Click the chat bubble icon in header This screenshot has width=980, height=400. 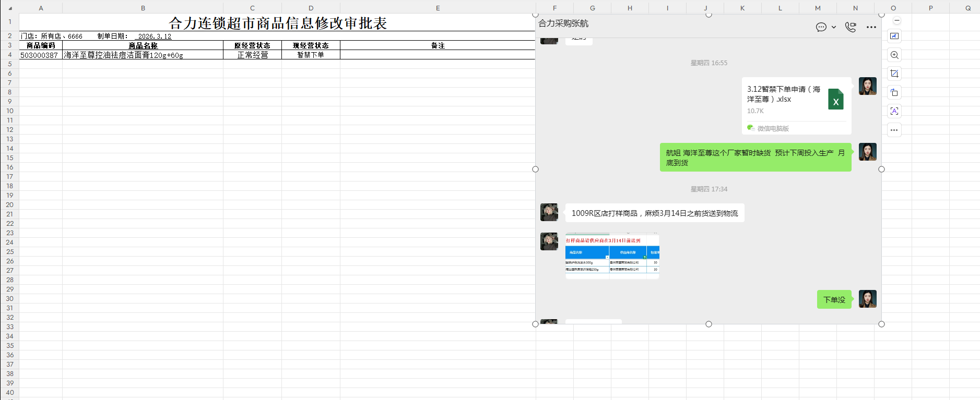tap(821, 27)
